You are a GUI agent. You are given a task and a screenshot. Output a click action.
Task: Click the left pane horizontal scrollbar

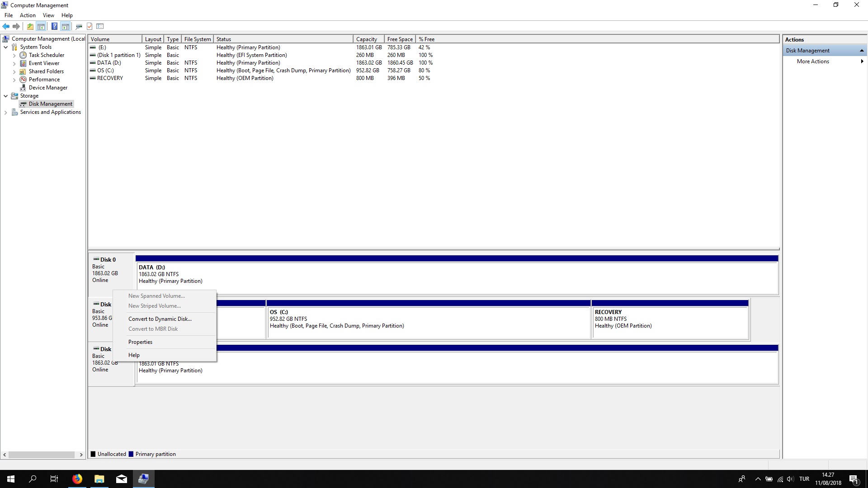pos(42,455)
